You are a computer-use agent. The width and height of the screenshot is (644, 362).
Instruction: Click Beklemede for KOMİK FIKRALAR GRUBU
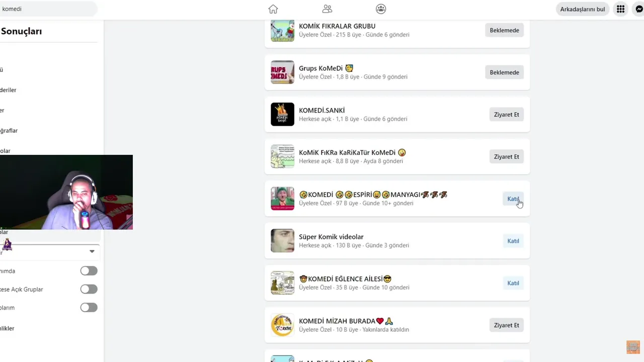504,30
